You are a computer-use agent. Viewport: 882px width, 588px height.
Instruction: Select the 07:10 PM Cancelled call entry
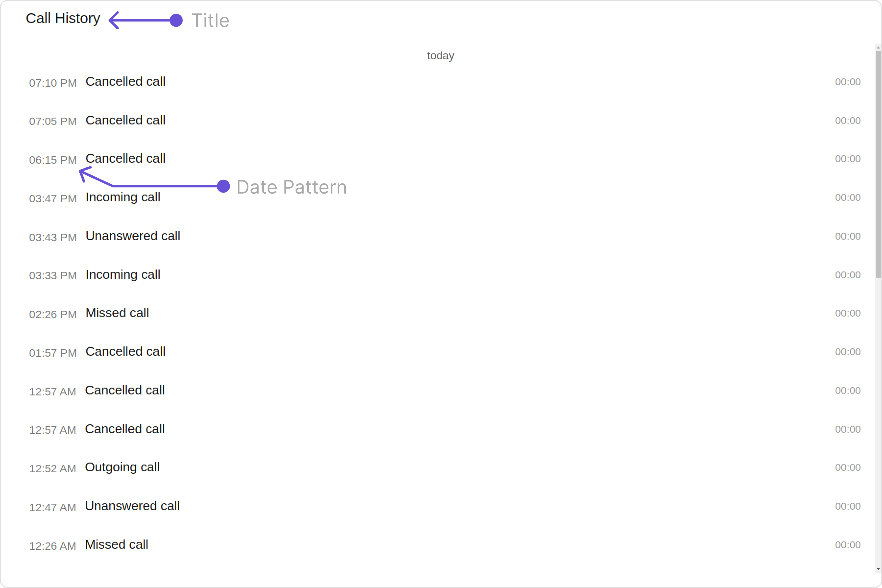[x=445, y=82]
